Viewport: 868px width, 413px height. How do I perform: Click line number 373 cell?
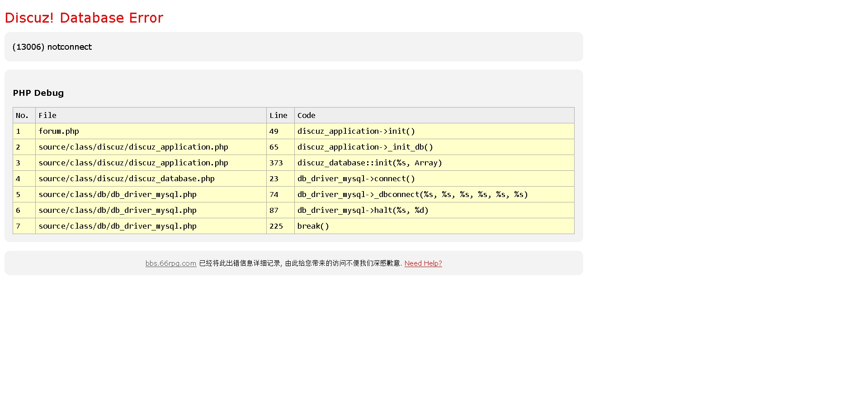[280, 163]
